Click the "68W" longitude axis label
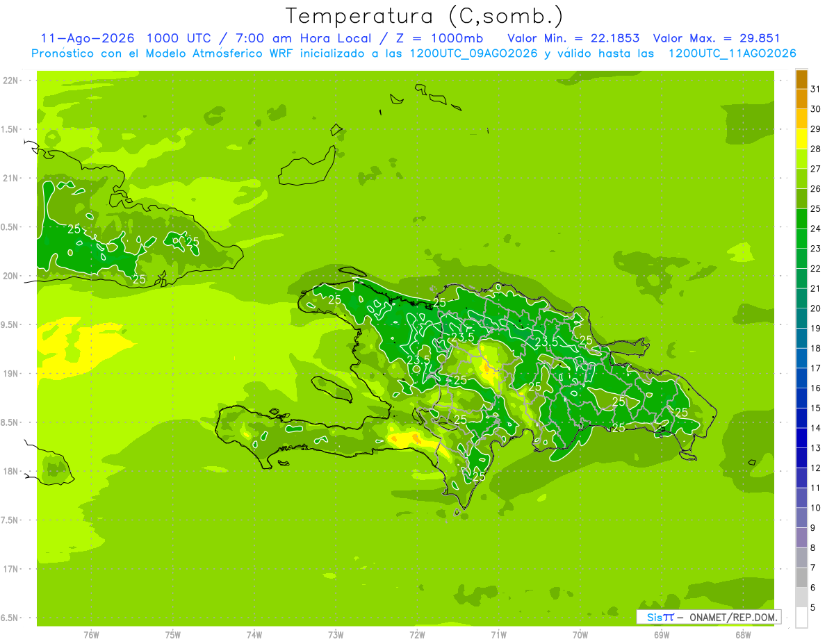834x644 pixels. click(743, 635)
